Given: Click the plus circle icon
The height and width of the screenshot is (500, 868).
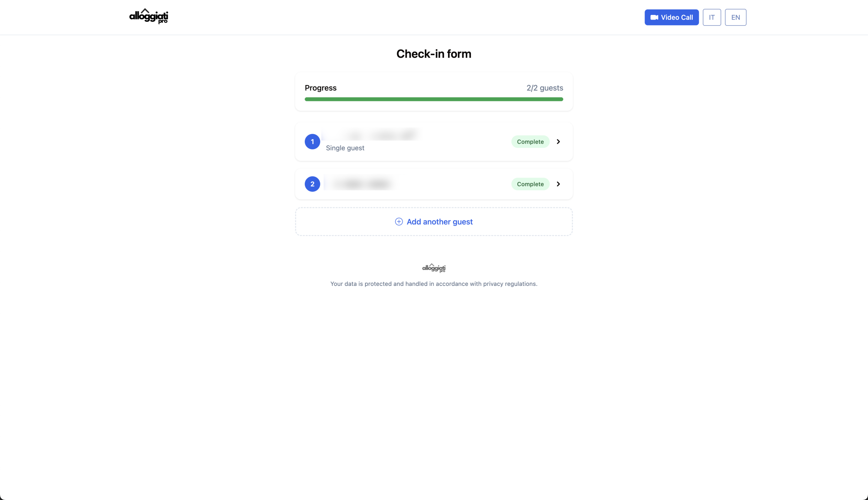Looking at the screenshot, I should click(399, 222).
